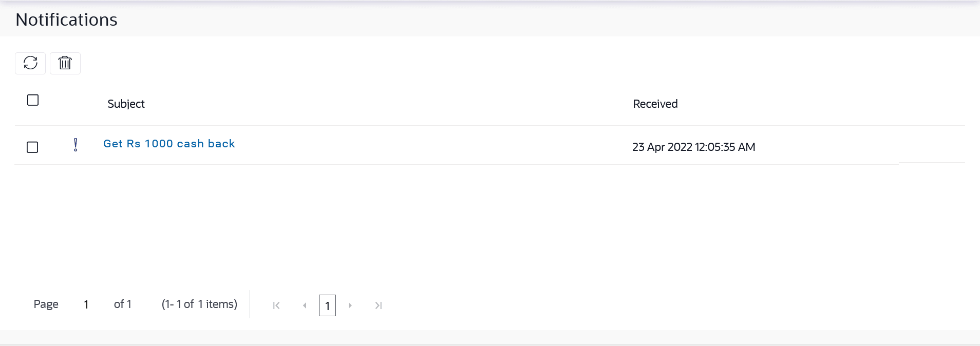The image size is (980, 346).
Task: Click the Received column header
Action: (x=655, y=104)
